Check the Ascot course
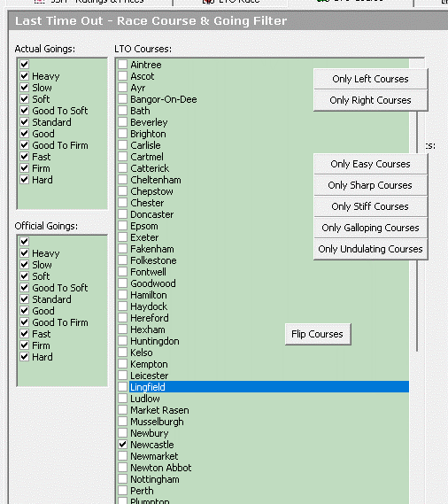The width and height of the screenshot is (448, 504). point(122,76)
